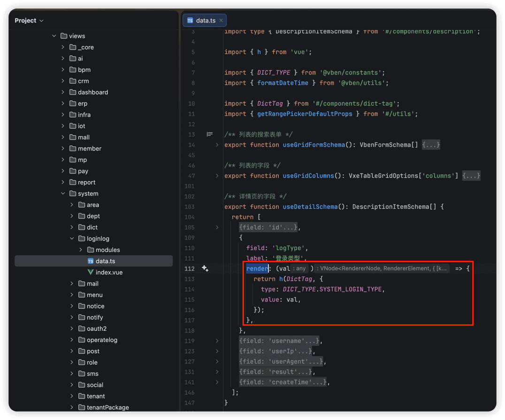Expand the infra folder chevron
This screenshot has height=420, width=505.
tap(63, 115)
